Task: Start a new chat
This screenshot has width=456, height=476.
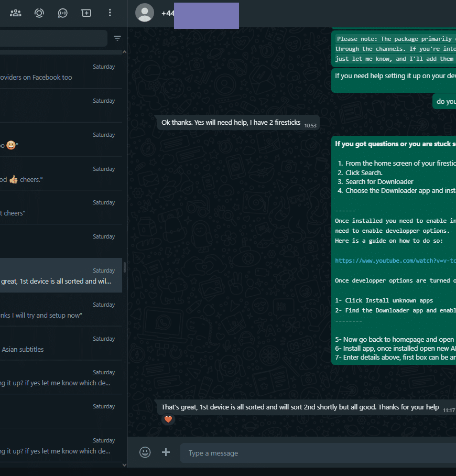Action: pyautogui.click(x=86, y=13)
